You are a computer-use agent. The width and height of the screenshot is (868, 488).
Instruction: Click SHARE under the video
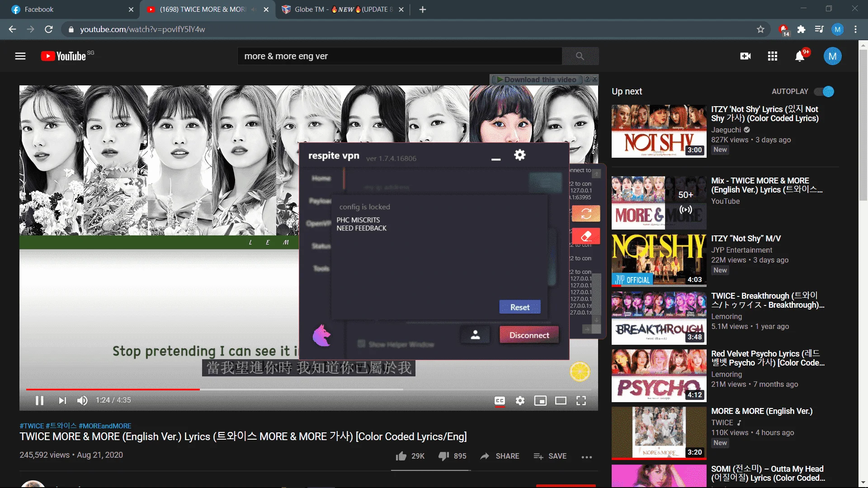[x=500, y=456]
